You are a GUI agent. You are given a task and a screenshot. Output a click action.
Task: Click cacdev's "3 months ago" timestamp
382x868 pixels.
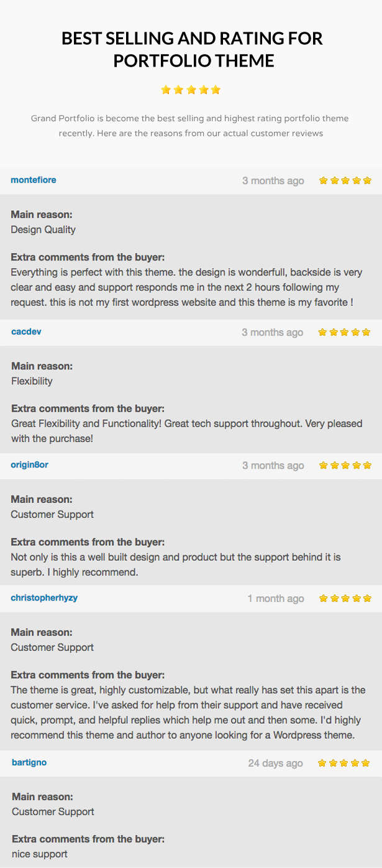[x=273, y=332]
